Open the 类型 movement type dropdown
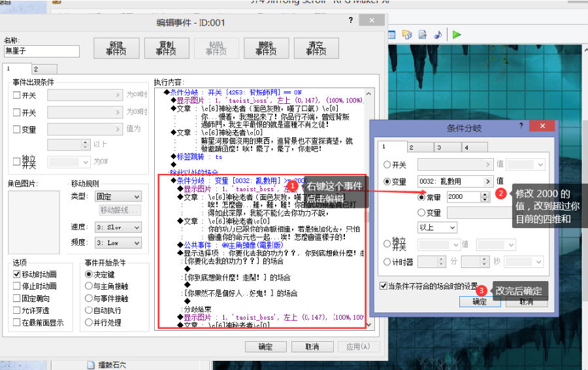The width and height of the screenshot is (588, 370). pyautogui.click(x=118, y=196)
